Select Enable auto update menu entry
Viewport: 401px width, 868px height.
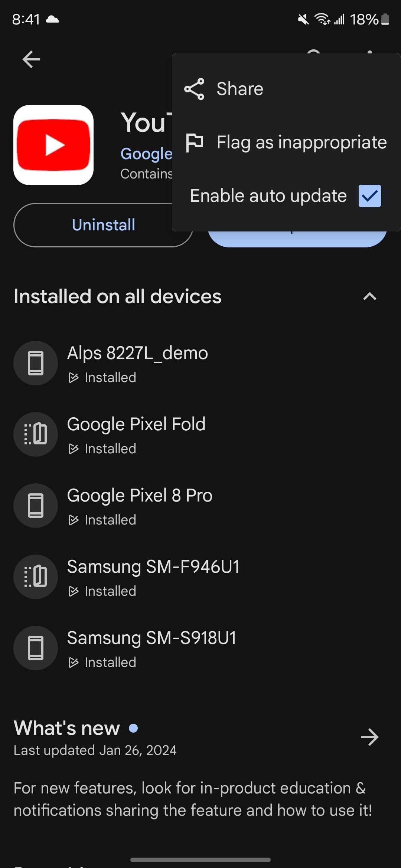[x=286, y=196]
